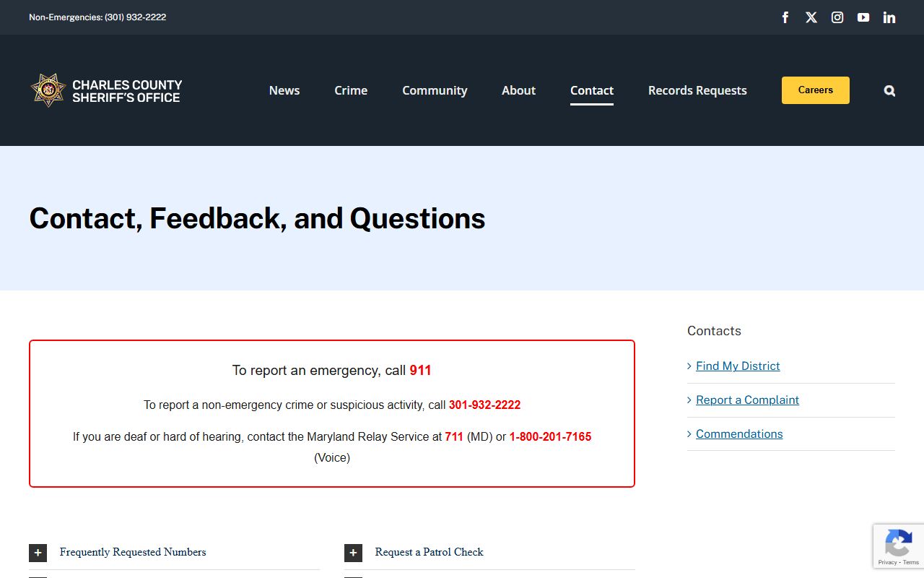This screenshot has width=924, height=578.
Task: Click the Charles County Sheriff's Office logo
Action: [106, 90]
